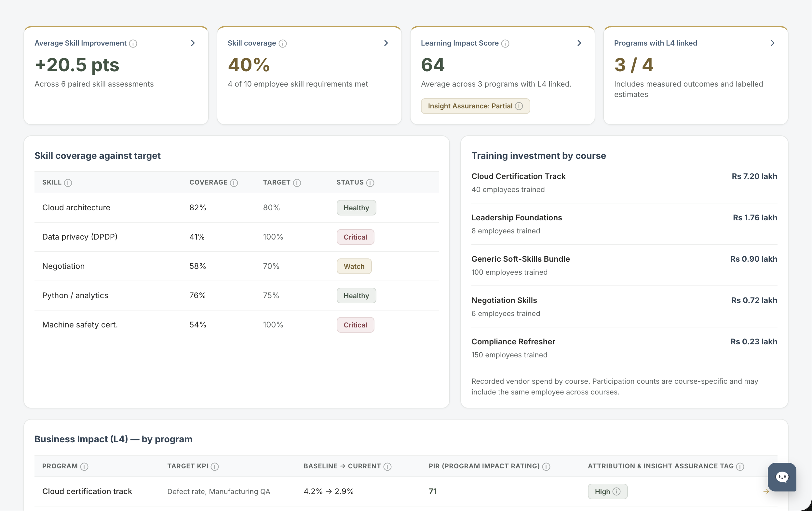Click Rs 0.72 lakh investment amount
The image size is (812, 511).
point(754,300)
